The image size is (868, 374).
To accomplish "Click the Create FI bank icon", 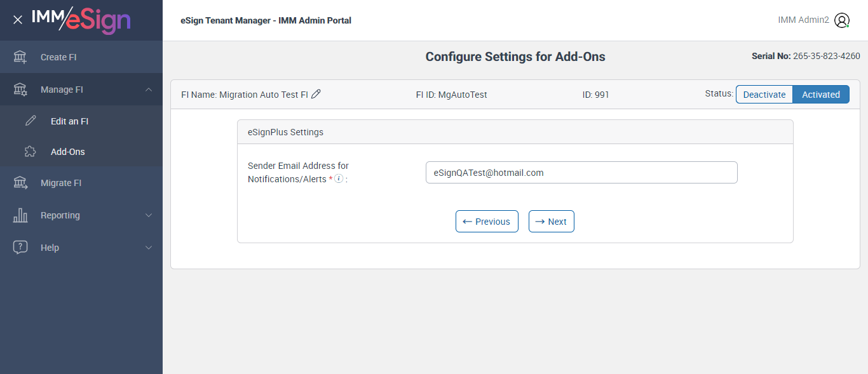I will point(20,57).
